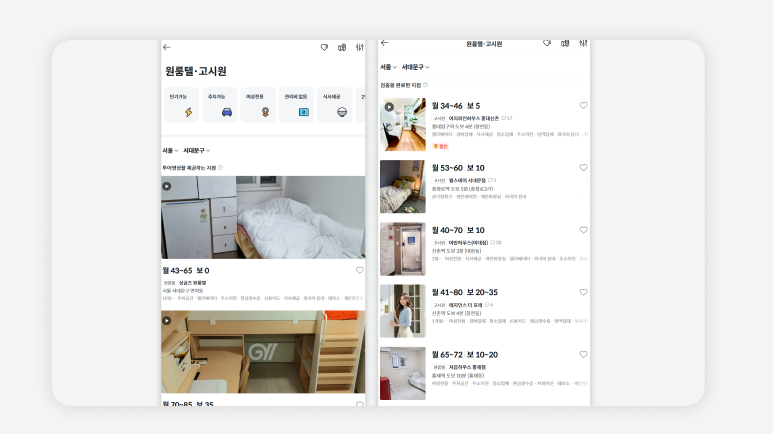Image resolution: width=773 pixels, height=434 pixels.
Task: Click red discount badge on 월 34~46 listing
Action: pos(440,146)
